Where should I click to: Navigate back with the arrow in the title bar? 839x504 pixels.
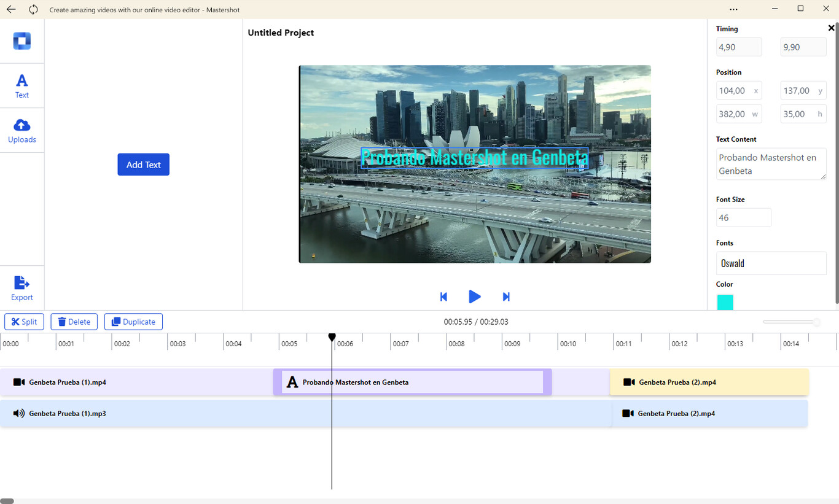[x=12, y=9]
